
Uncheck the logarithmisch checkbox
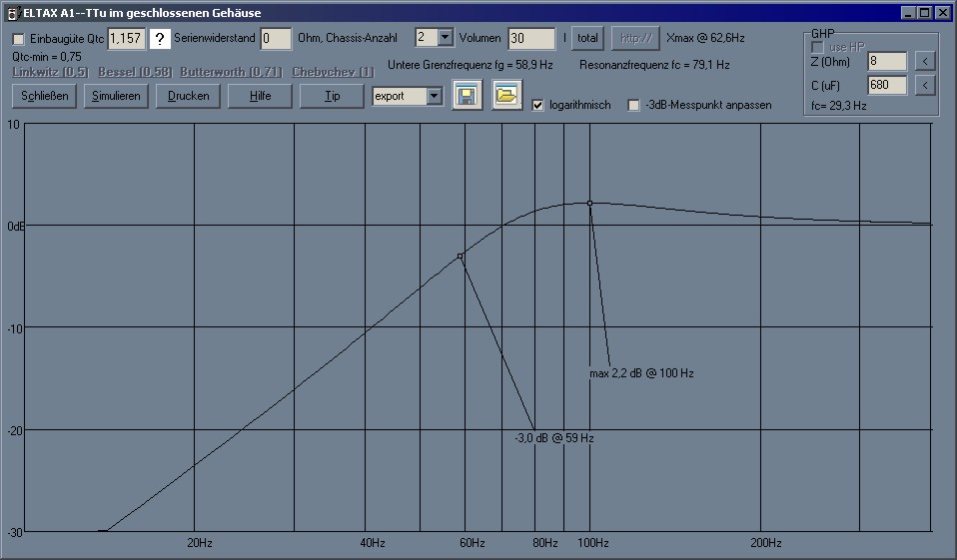(537, 106)
